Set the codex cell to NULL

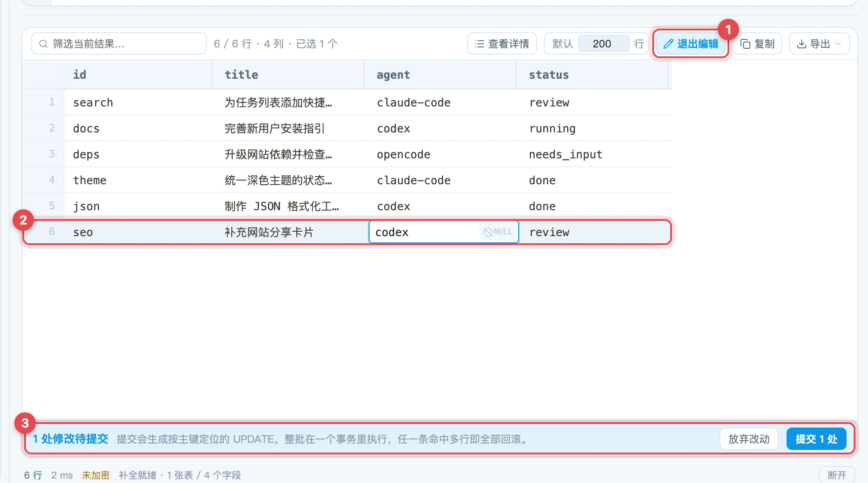[498, 232]
